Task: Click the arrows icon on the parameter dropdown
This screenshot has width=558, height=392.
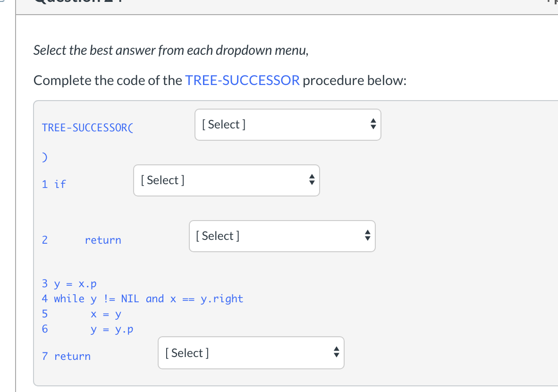Action: click(x=372, y=125)
